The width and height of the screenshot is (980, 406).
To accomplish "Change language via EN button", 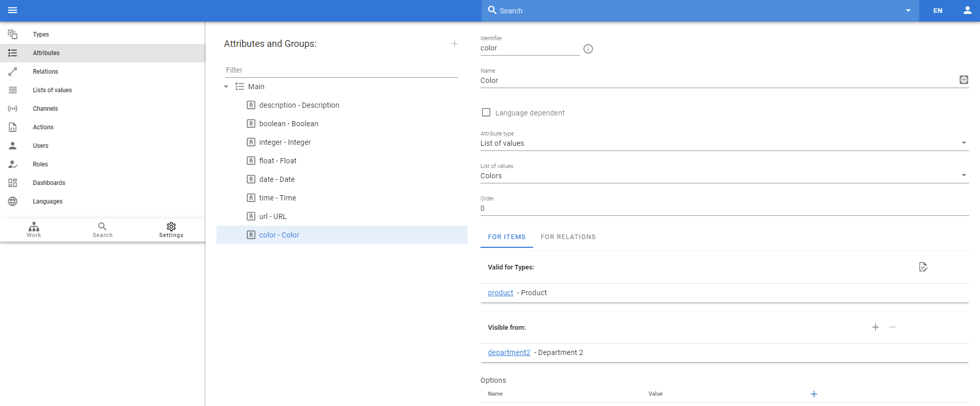I will pos(938,10).
